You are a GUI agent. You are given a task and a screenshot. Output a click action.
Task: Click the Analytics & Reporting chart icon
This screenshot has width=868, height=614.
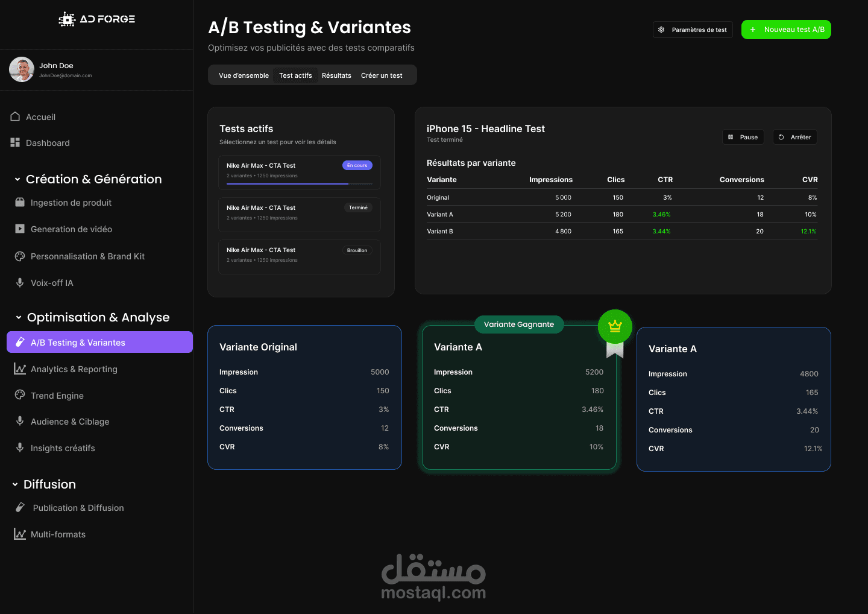point(20,369)
